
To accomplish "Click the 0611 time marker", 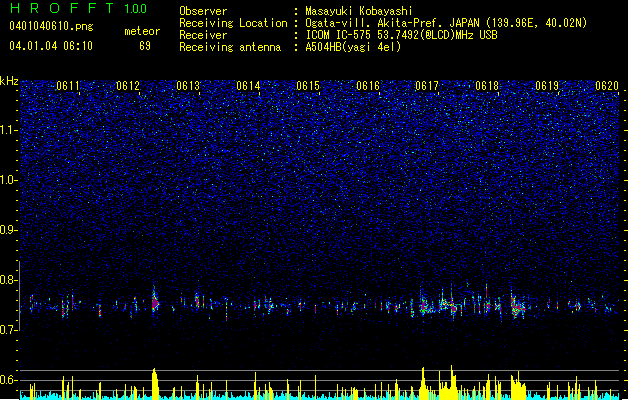I will 68,86.
